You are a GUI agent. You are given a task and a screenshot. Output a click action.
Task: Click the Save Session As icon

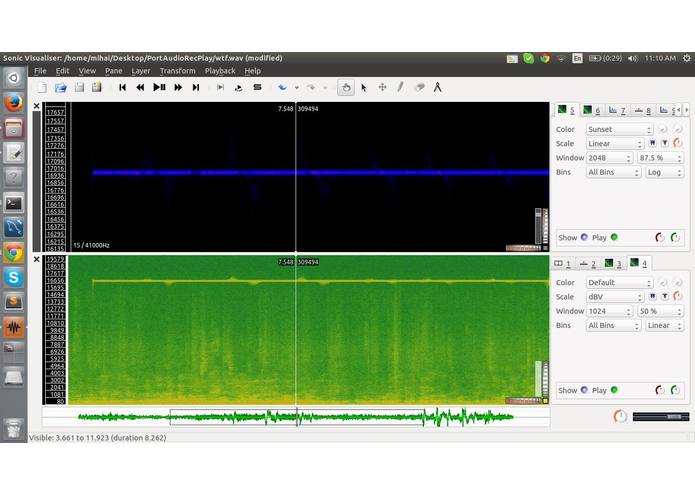click(97, 87)
